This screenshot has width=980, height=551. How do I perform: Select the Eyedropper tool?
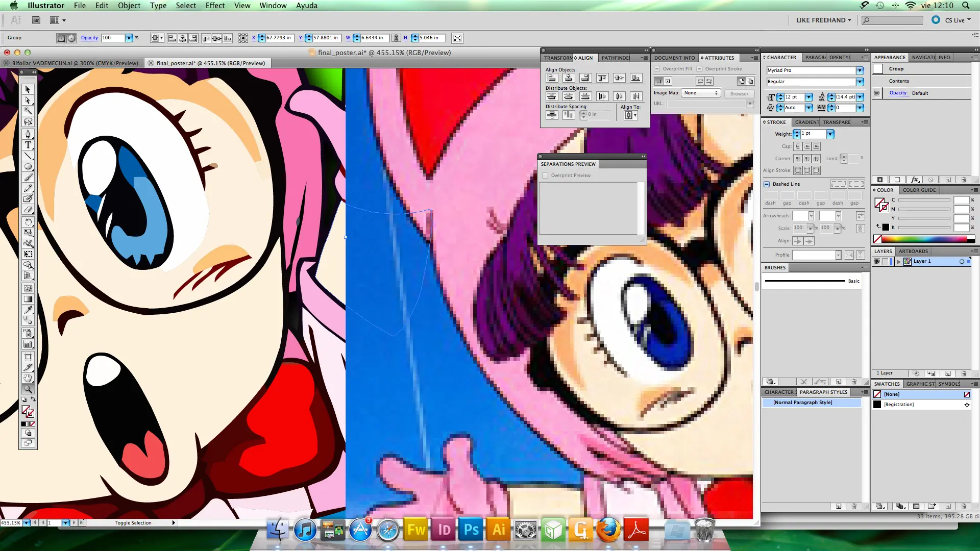[x=28, y=310]
